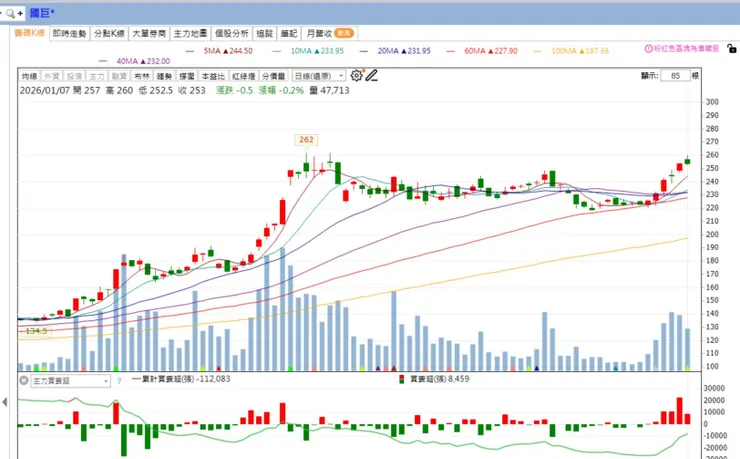Image resolution: width=740 pixels, height=459 pixels.
Task: Click the magnifier search icon
Action: [10, 13]
